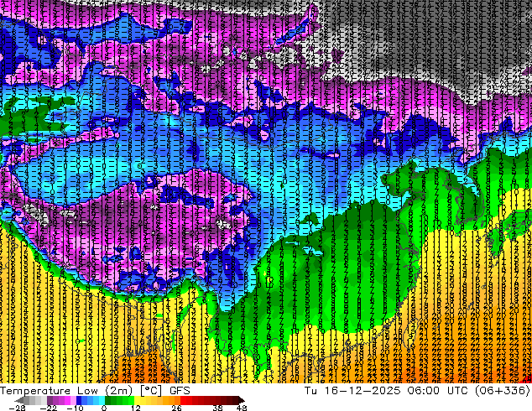The height and width of the screenshot is (411, 532).
Task: Click the '-22' label on the color scale
Action: pyautogui.click(x=49, y=408)
